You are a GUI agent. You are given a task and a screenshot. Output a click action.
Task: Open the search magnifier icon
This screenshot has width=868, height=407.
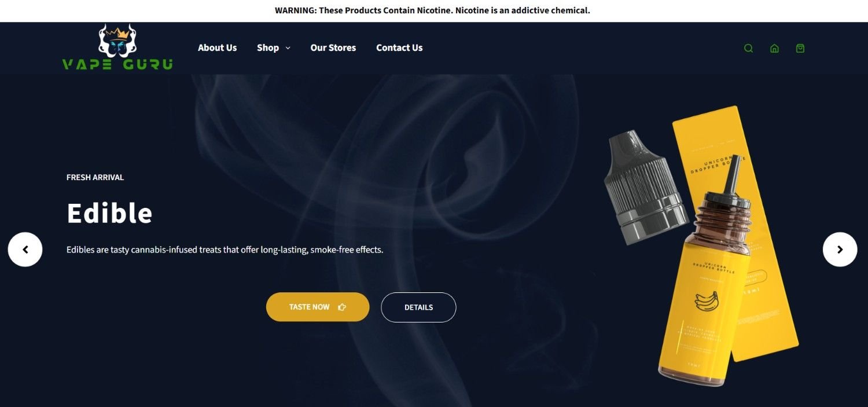pyautogui.click(x=748, y=48)
